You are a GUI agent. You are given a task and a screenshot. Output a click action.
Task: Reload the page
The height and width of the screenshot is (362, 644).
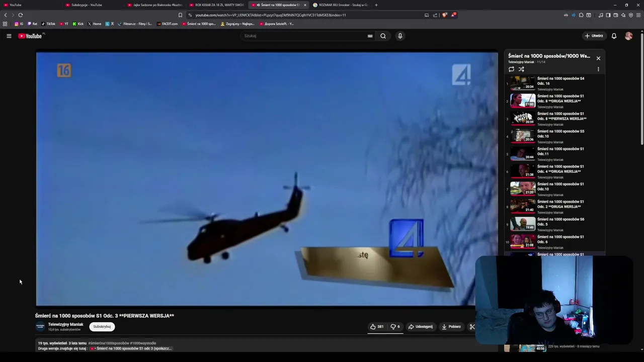(x=21, y=15)
